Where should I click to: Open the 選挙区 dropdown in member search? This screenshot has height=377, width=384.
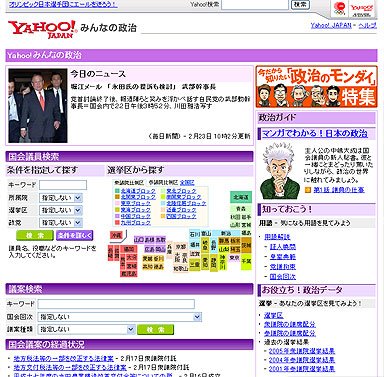[x=60, y=210]
